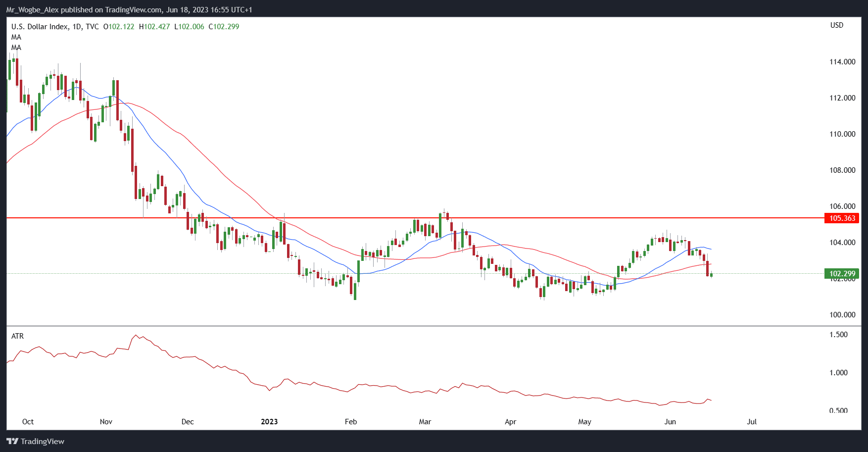Click the U.S. Dollar Index title
The image size is (868, 452).
(x=40, y=27)
